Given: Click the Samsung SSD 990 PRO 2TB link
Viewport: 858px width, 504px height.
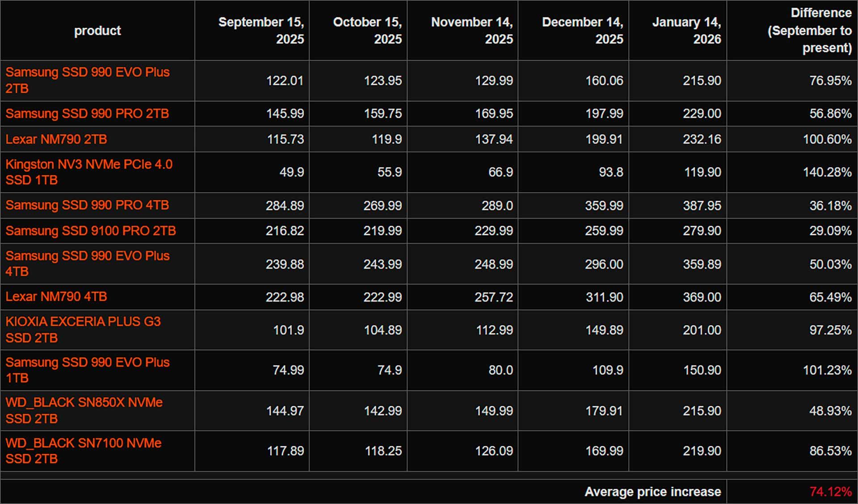Looking at the screenshot, I should click(x=87, y=113).
